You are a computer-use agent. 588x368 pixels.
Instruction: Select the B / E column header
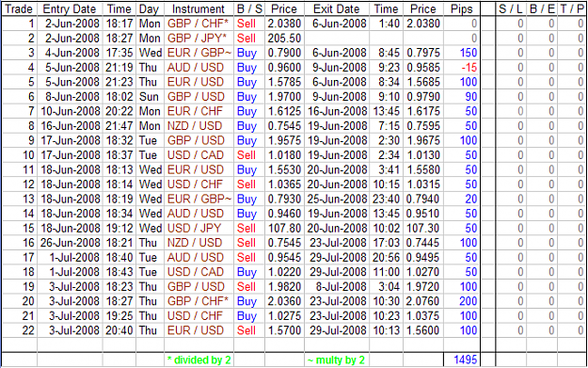pos(542,8)
